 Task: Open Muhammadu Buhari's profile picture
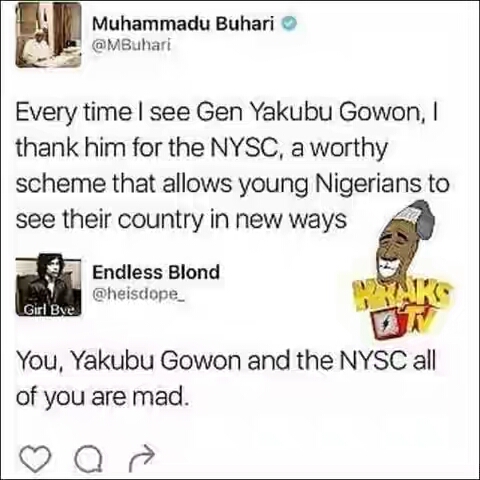point(49,35)
